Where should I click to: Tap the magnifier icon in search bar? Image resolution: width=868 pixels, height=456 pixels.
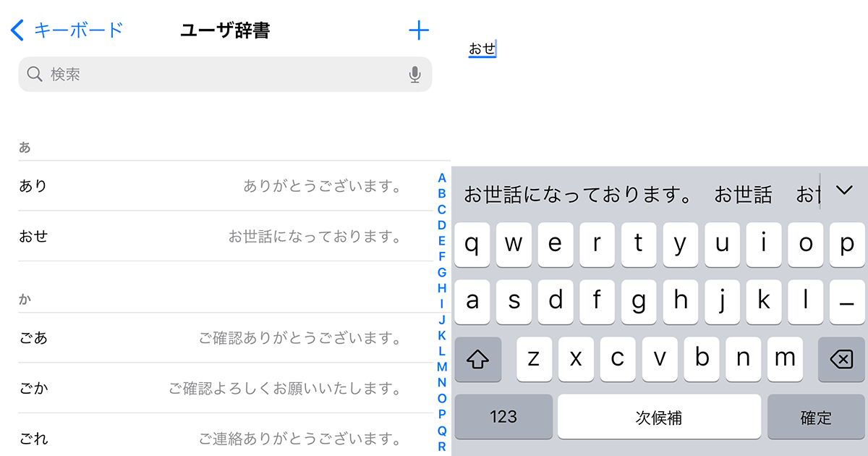(35, 74)
